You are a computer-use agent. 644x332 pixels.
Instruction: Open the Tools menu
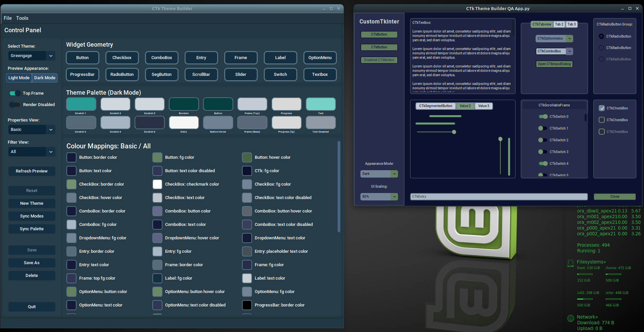(x=22, y=18)
